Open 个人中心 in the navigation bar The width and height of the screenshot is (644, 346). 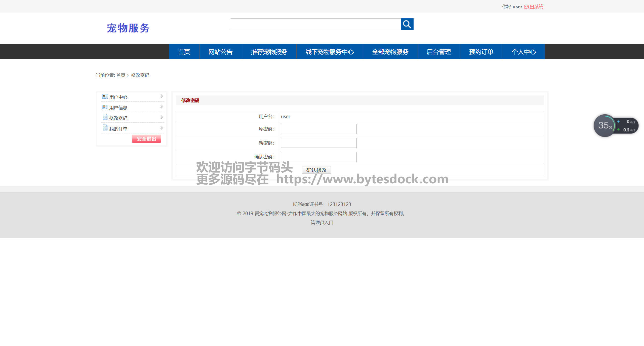pyautogui.click(x=524, y=52)
